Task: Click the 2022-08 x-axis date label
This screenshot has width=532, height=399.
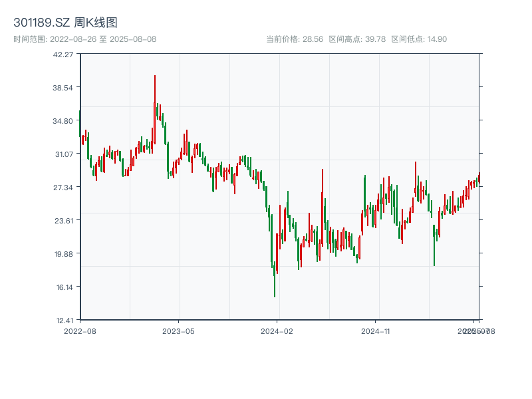Action: tap(80, 331)
